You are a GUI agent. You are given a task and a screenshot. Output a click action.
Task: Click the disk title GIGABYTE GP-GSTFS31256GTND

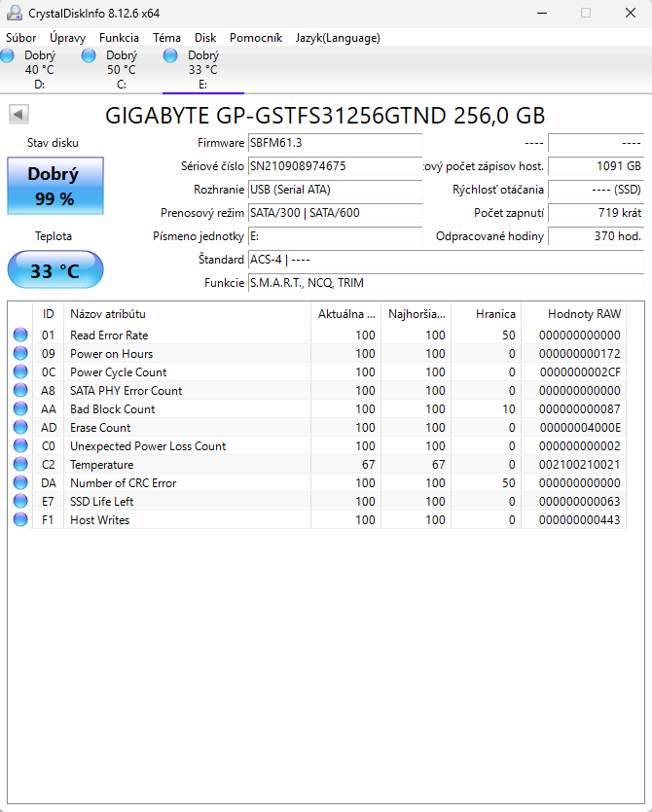tap(275, 116)
